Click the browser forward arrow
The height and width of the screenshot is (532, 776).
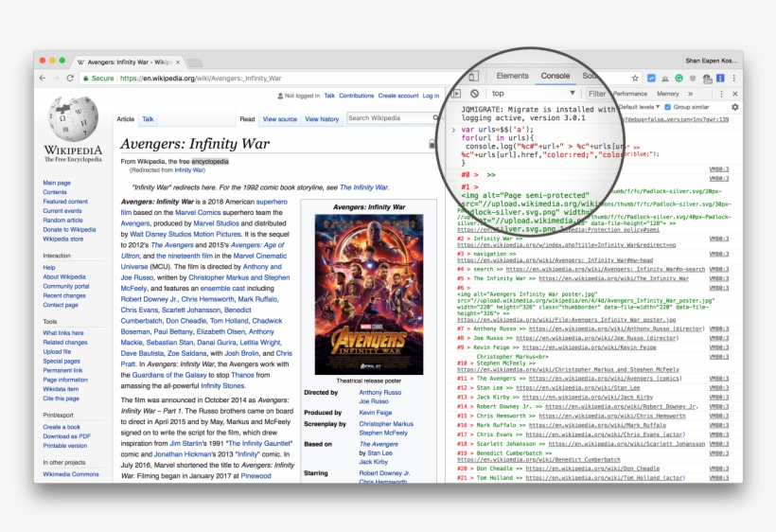click(56, 79)
